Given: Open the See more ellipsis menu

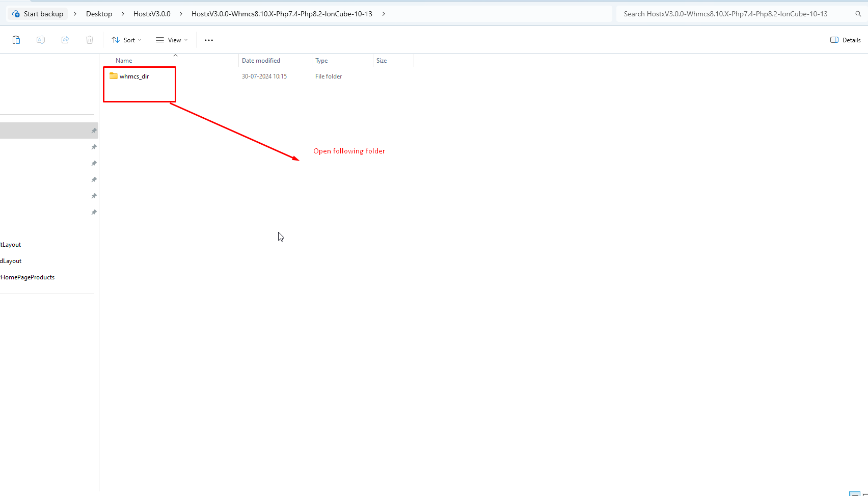Looking at the screenshot, I should 209,40.
